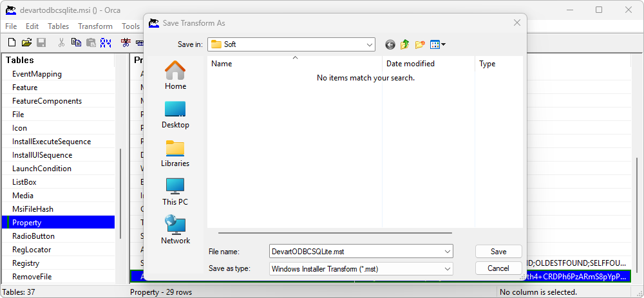Image resolution: width=644 pixels, height=298 pixels.
Task: Open the View menu icon in dialog
Action: pyautogui.click(x=435, y=44)
